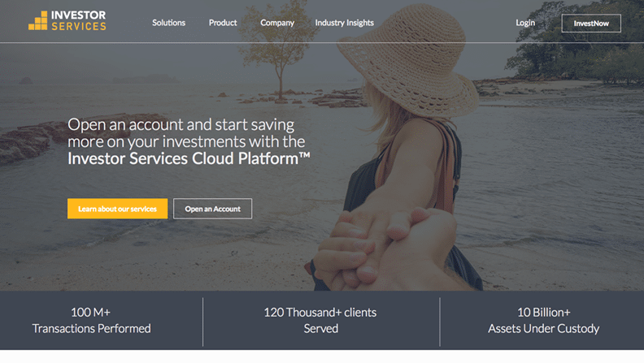Click Learn about our services button
Viewport: 644px width, 363px height.
click(x=117, y=209)
